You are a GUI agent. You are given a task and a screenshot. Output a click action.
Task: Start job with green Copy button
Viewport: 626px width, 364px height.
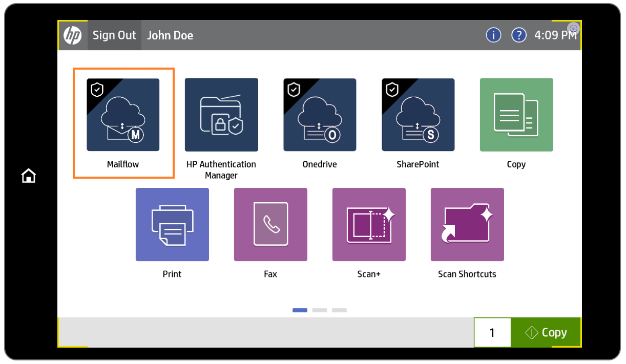[x=546, y=333]
